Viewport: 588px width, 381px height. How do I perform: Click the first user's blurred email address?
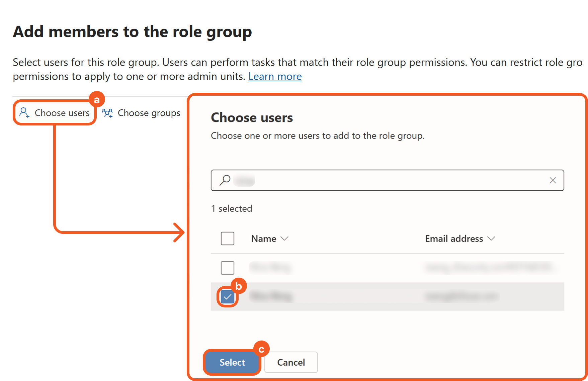tap(489, 267)
